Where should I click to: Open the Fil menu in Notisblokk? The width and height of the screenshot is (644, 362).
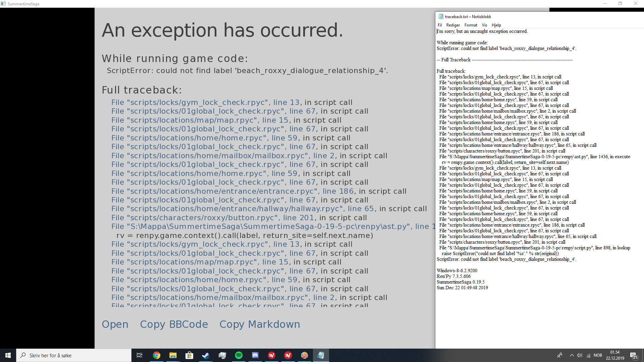pyautogui.click(x=439, y=25)
